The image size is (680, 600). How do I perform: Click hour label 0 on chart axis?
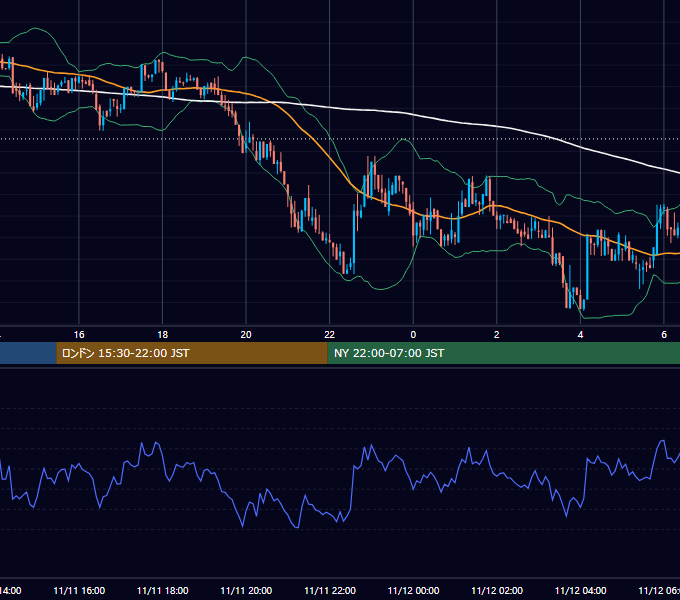(413, 334)
